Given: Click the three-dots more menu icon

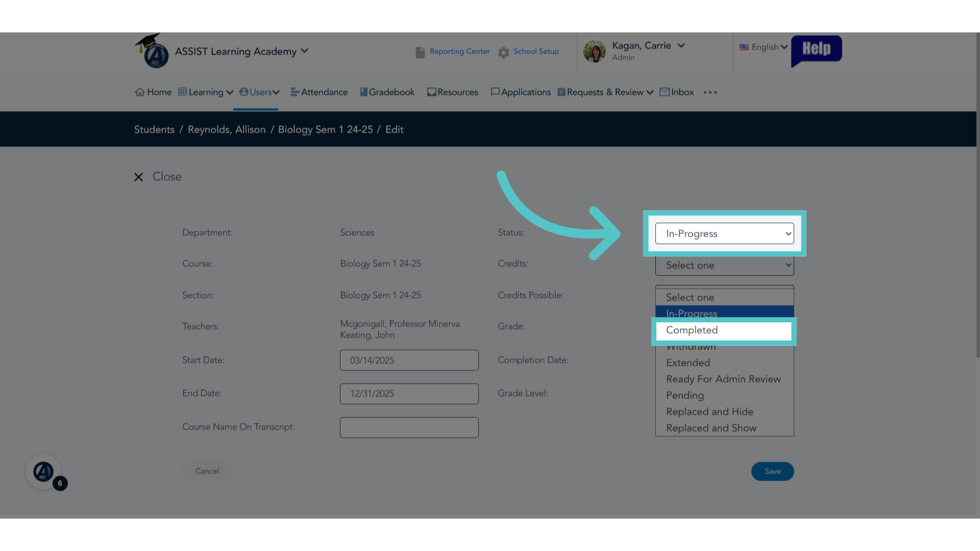Looking at the screenshot, I should 710,92.
